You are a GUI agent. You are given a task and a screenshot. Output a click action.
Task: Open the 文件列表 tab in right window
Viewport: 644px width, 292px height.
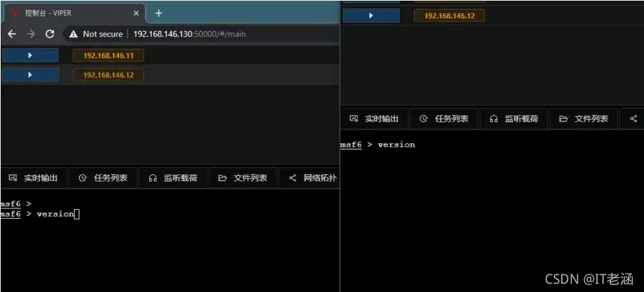pyautogui.click(x=584, y=119)
